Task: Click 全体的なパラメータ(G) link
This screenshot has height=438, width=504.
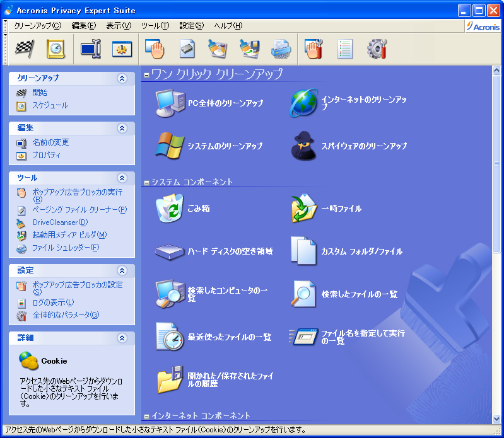Action: tap(66, 315)
